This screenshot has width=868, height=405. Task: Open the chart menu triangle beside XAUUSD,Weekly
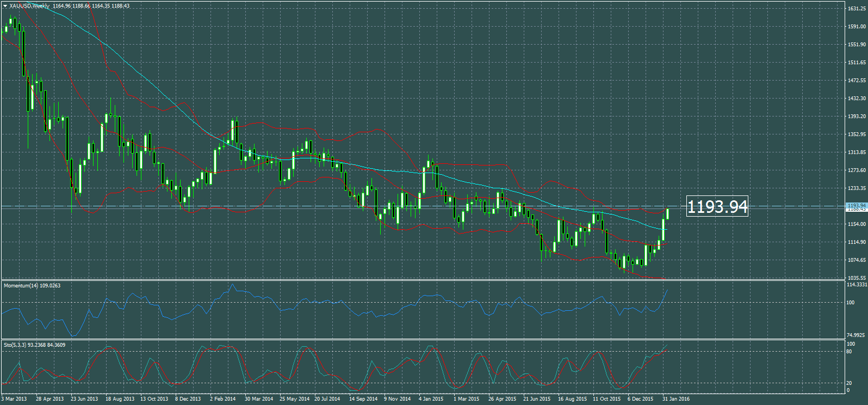click(x=5, y=6)
